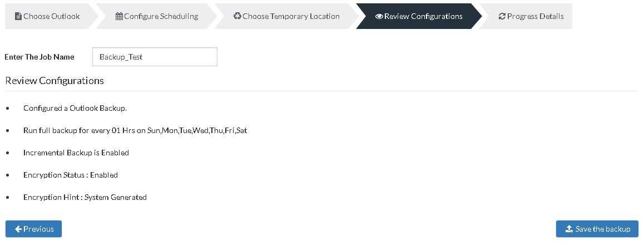
Task: Click the Encryption Status : Enabled line
Action: tap(71, 175)
